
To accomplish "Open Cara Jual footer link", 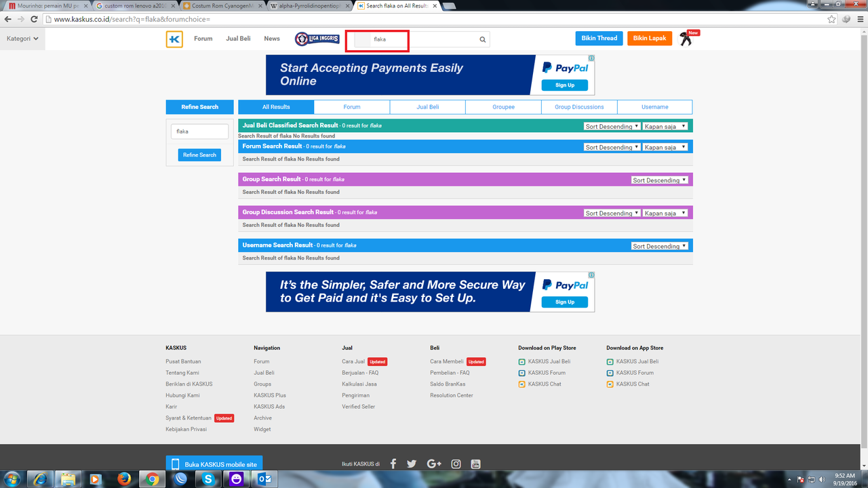I will 353,361.
